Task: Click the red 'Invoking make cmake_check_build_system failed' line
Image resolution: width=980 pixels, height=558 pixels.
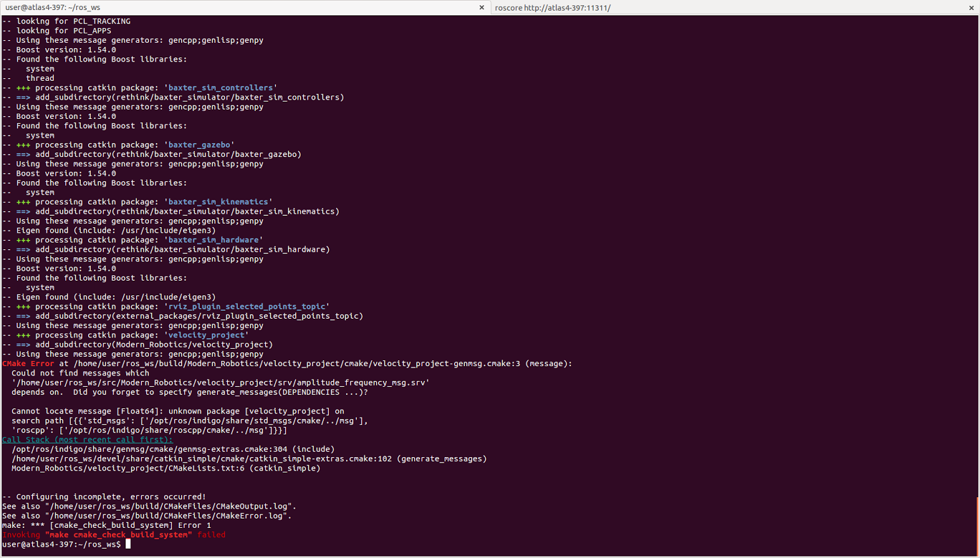Action: [x=114, y=535]
